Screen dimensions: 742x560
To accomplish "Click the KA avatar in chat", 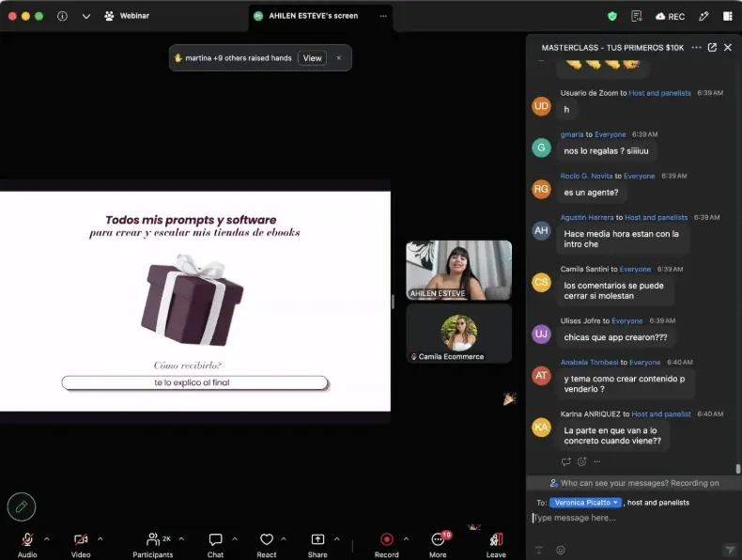I will tap(541, 427).
